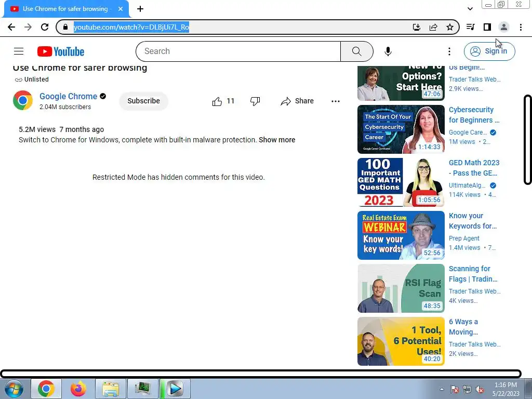Bookmark this tab with the star icon

point(450,27)
